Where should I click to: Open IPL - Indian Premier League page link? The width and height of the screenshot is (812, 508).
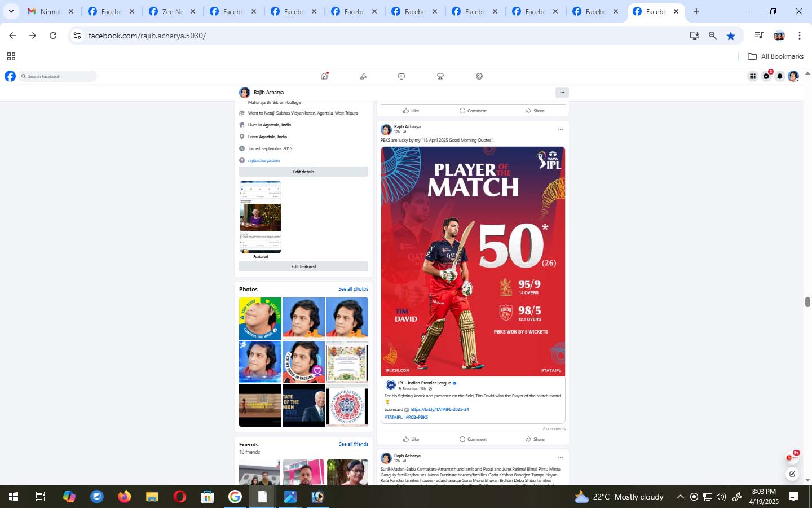click(x=425, y=383)
